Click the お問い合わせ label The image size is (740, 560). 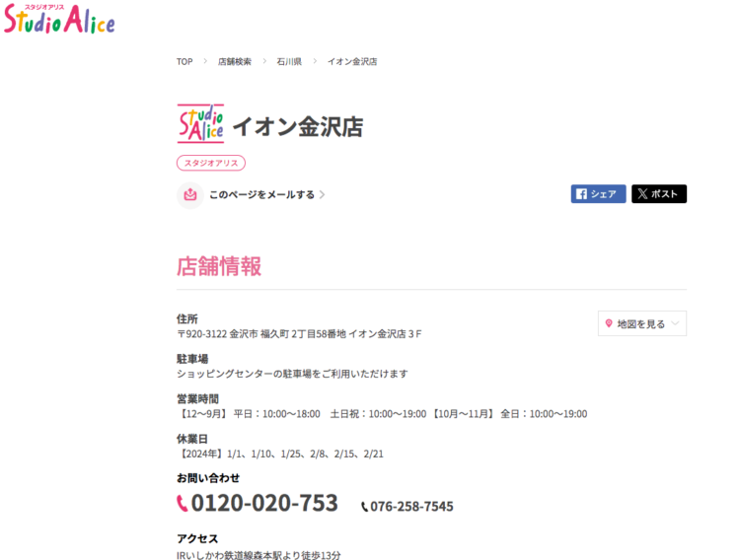click(208, 478)
